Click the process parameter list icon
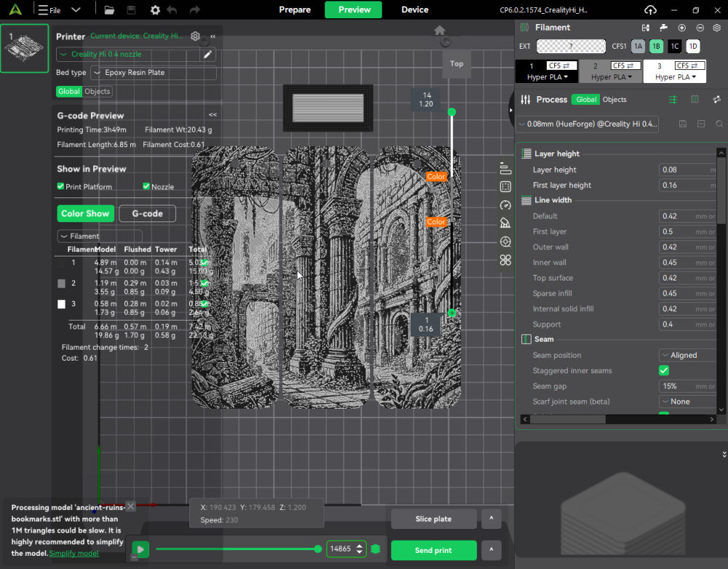Image resolution: width=728 pixels, height=569 pixels. [x=695, y=99]
